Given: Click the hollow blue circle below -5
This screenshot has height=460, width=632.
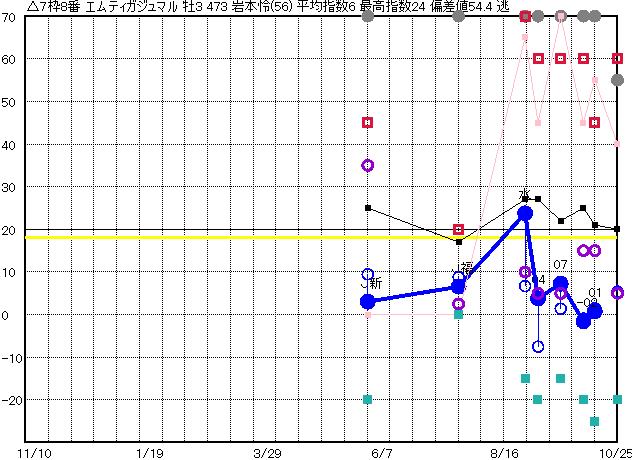Looking at the screenshot, I should [x=538, y=347].
